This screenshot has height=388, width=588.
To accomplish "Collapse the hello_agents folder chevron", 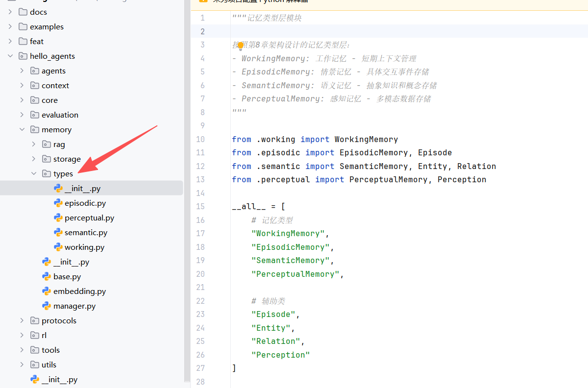I will tap(10, 56).
